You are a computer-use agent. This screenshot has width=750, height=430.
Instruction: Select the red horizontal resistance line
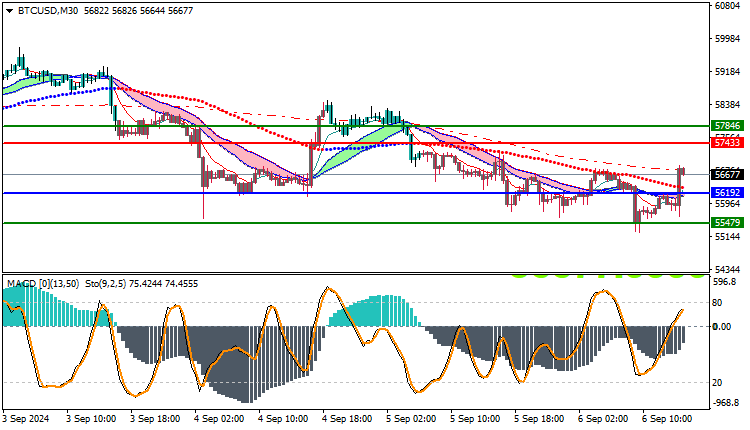[x=356, y=143]
